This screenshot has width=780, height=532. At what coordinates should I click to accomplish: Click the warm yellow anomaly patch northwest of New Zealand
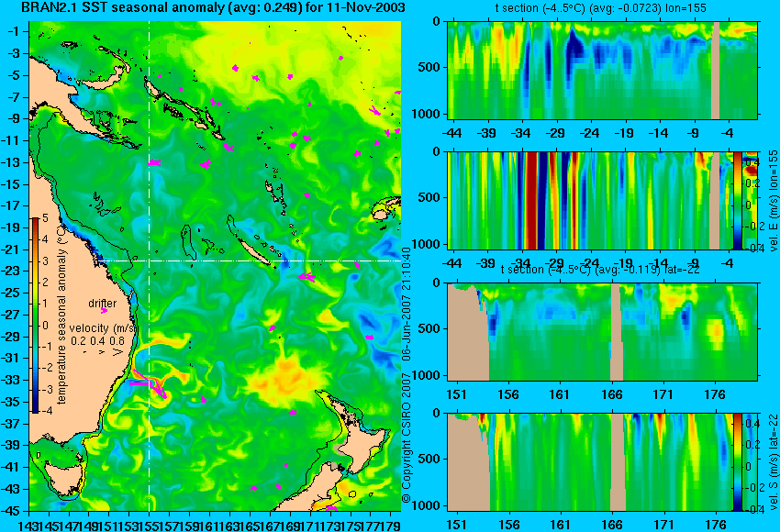pos(283,378)
